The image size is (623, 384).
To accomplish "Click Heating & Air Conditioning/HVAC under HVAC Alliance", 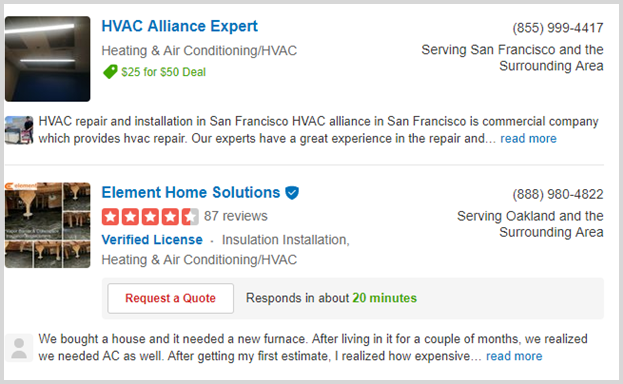I will [199, 50].
